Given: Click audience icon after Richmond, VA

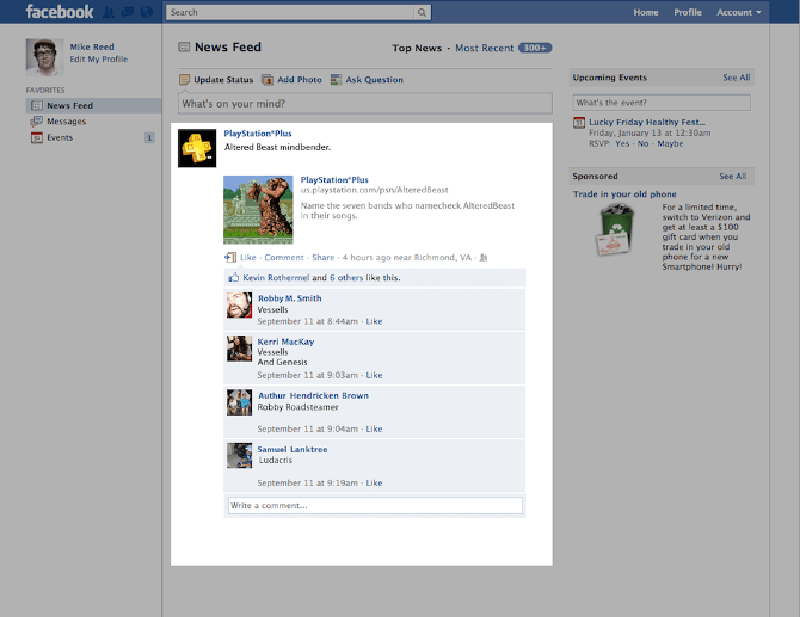Looking at the screenshot, I should pos(483,258).
